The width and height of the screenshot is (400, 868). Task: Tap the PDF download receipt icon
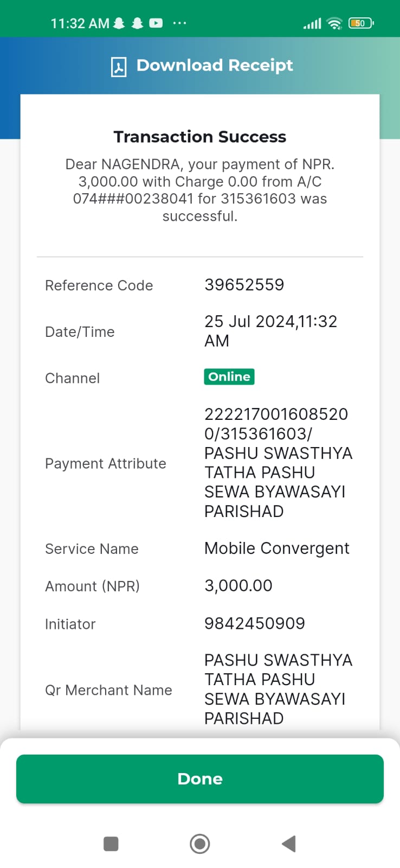pyautogui.click(x=119, y=67)
